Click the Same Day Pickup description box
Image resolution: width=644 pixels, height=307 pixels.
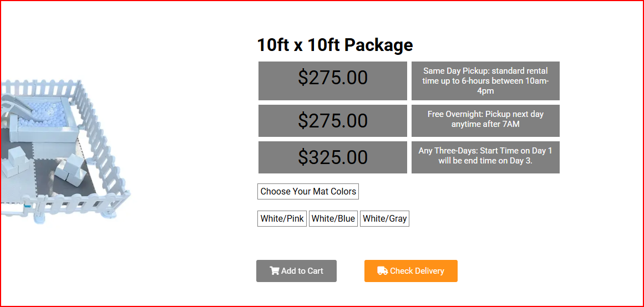pyautogui.click(x=485, y=81)
